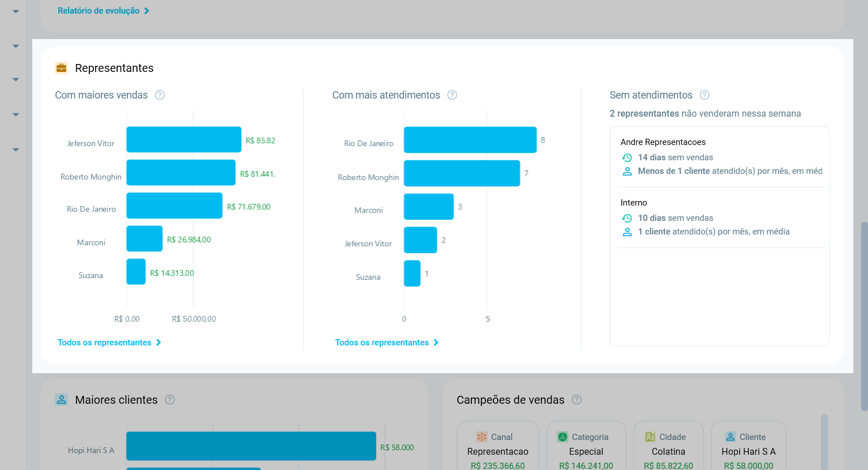Click the 14 dias sem vendas text
This screenshot has height=470, width=868.
click(676, 157)
